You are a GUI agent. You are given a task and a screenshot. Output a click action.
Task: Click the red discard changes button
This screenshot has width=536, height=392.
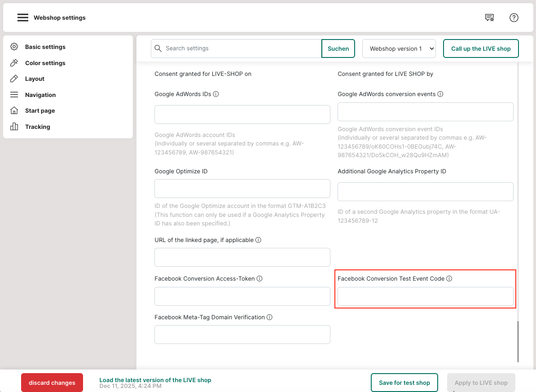pyautogui.click(x=52, y=383)
